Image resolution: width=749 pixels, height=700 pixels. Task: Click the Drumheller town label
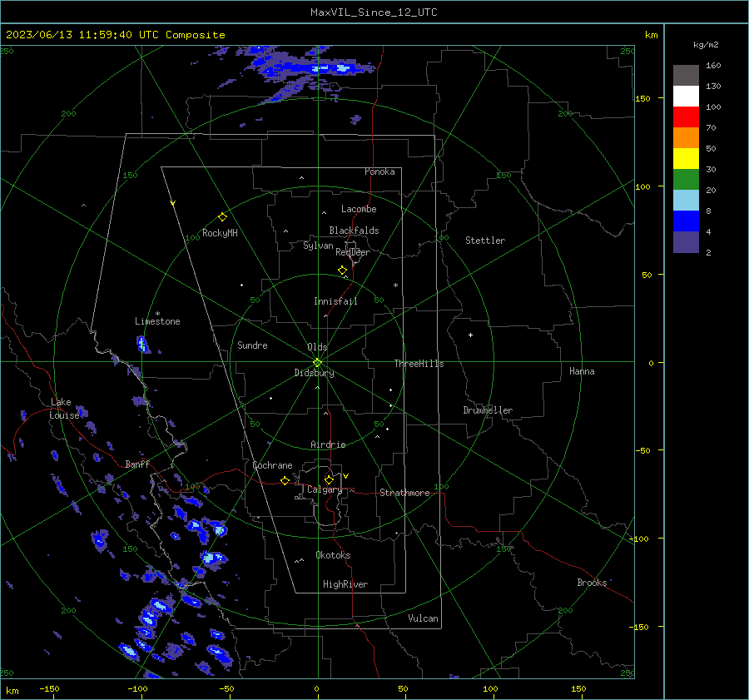(488, 410)
